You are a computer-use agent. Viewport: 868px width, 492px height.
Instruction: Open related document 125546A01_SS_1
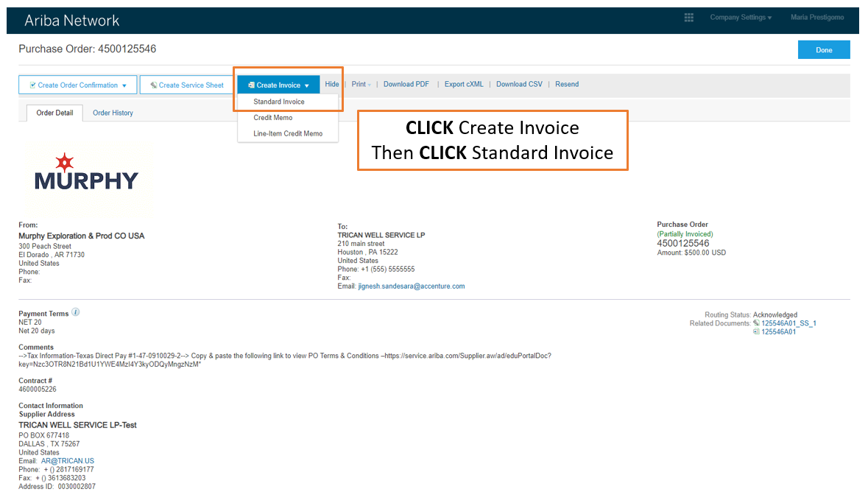[x=788, y=323]
